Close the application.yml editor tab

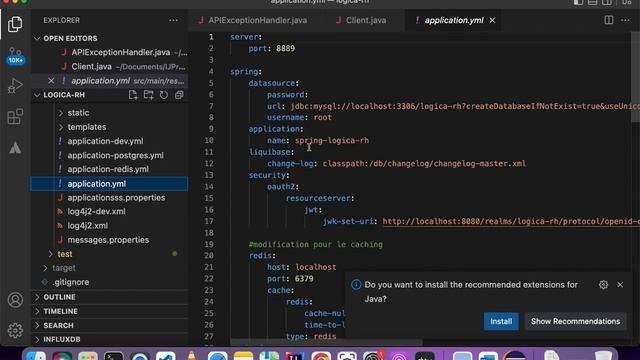(492, 20)
